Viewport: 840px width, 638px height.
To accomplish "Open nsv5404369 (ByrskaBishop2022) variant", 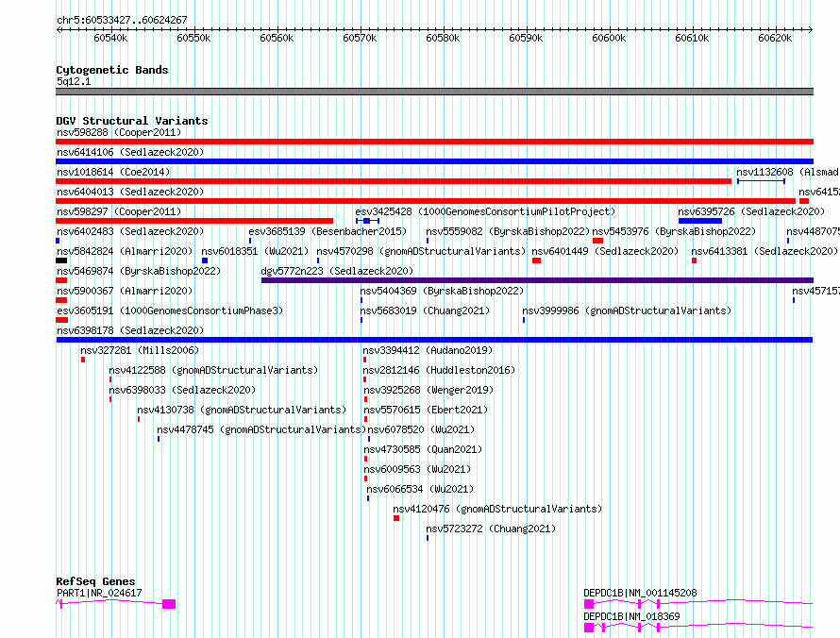I will [442, 291].
